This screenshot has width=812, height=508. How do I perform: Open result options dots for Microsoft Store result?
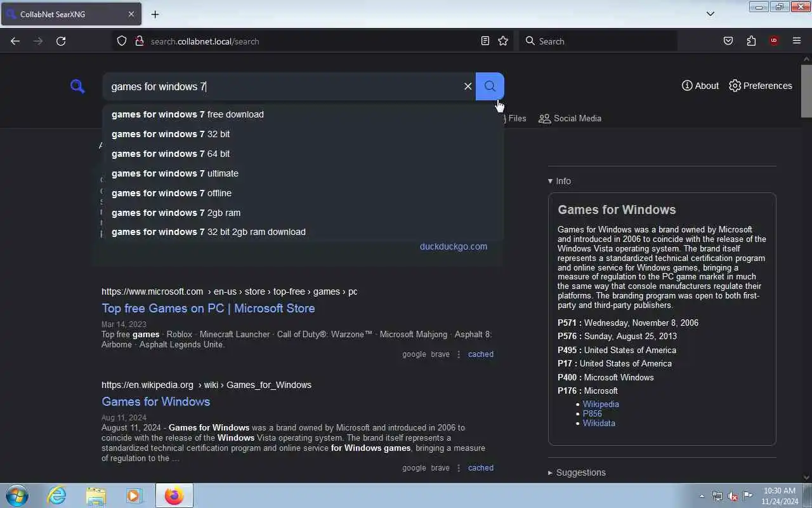pos(459,354)
